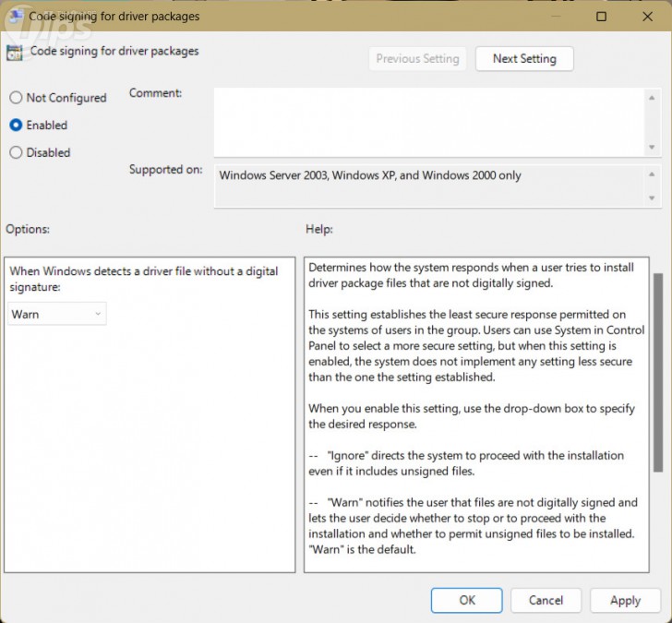Image resolution: width=672 pixels, height=623 pixels.
Task: Click the '"Warn" is the default.' help text
Action: coord(362,549)
